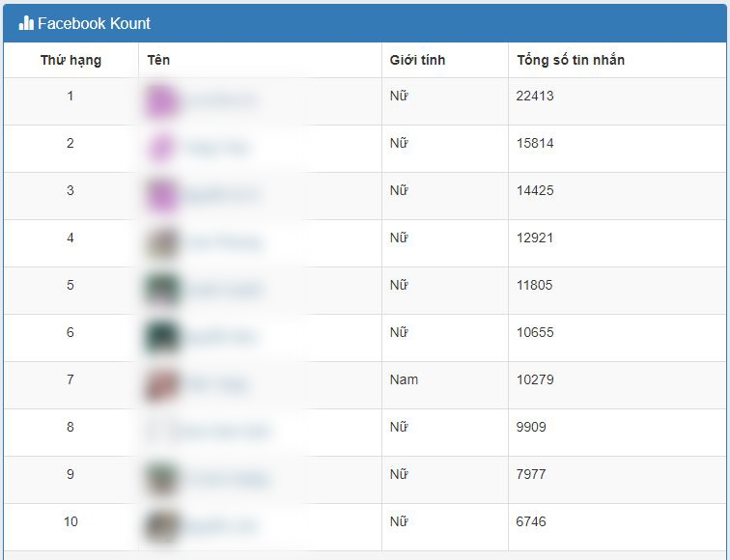Click the "Tên" column header
Image resolution: width=730 pixels, height=560 pixels.
point(158,60)
